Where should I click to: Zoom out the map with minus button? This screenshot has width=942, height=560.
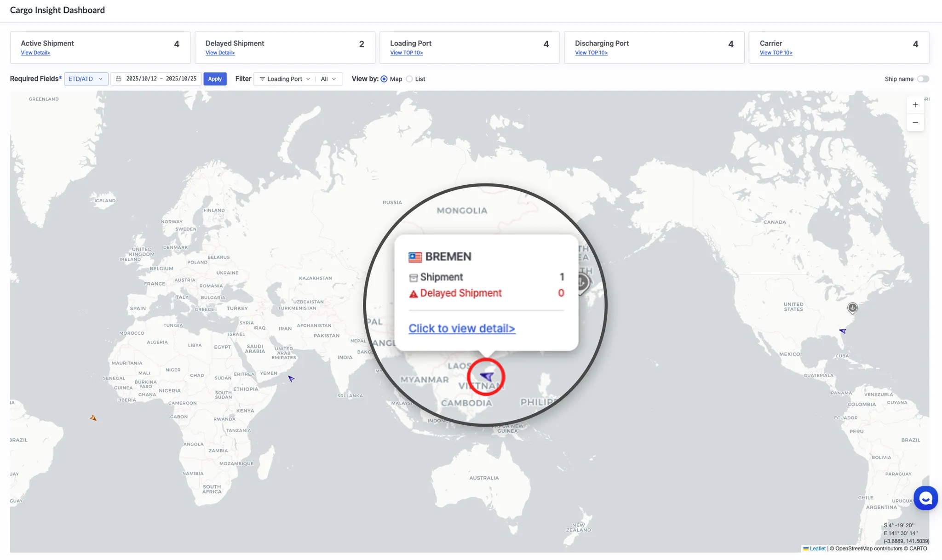click(915, 122)
